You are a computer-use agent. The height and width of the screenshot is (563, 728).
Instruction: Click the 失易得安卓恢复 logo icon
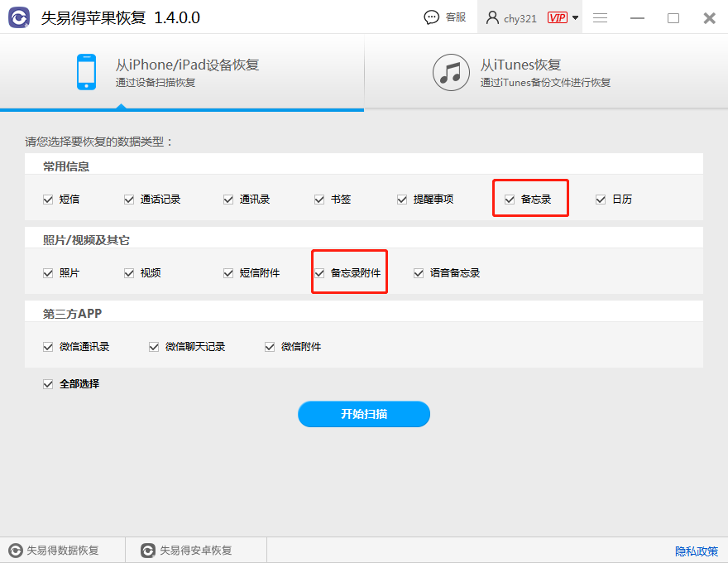click(x=147, y=551)
